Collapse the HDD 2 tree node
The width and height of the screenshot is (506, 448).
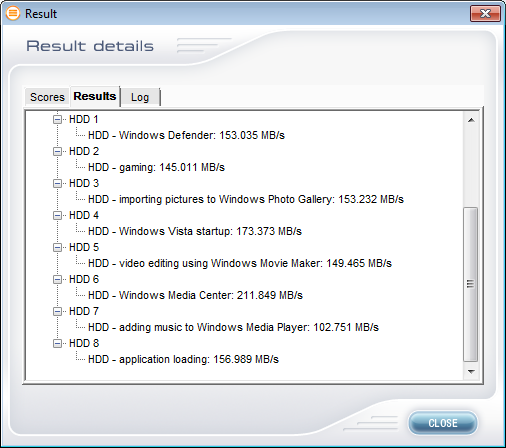[x=57, y=151]
